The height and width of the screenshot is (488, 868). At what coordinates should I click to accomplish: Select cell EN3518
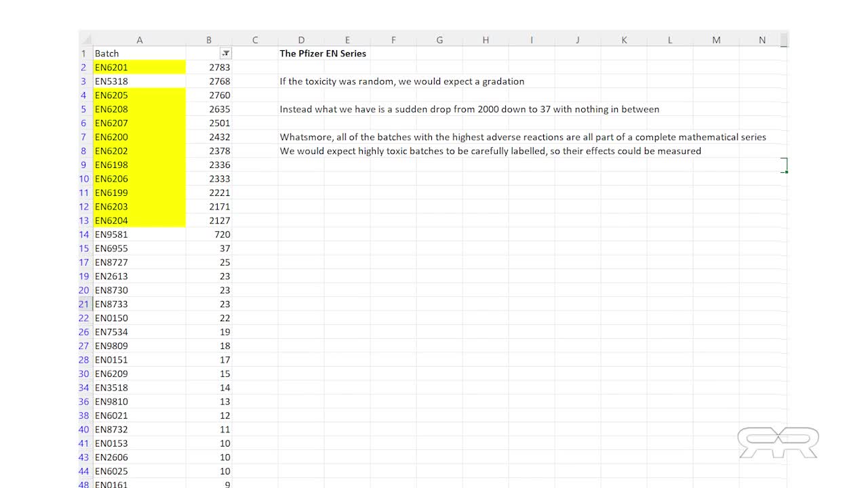pyautogui.click(x=139, y=388)
